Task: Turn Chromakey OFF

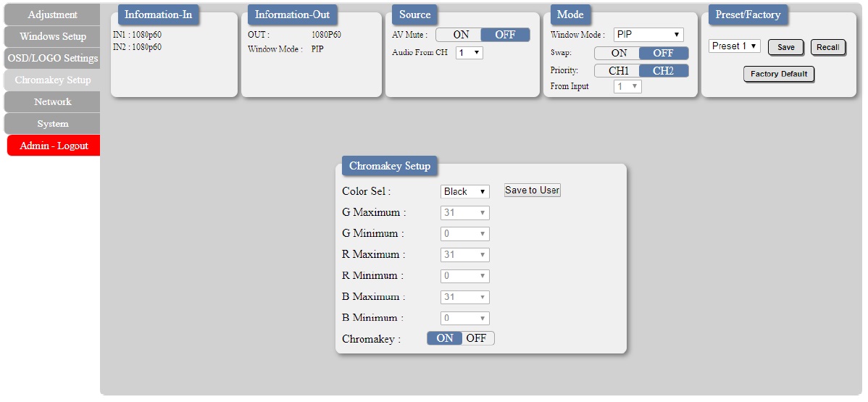Action: pyautogui.click(x=477, y=338)
